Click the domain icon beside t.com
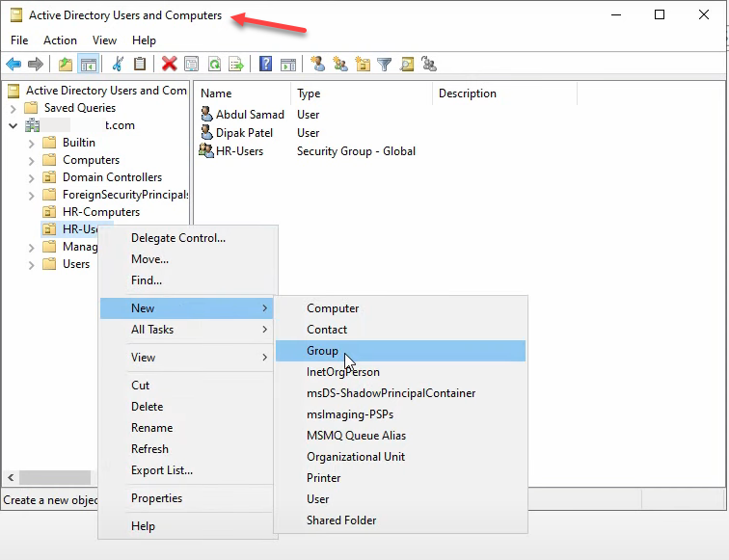Screen dimensions: 729x560 coord(33,125)
